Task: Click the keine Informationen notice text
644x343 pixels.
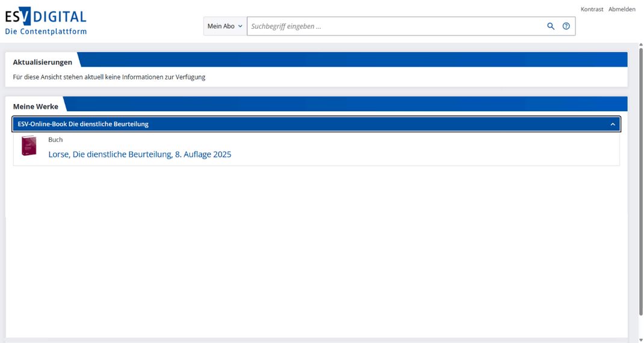Action: (x=109, y=77)
